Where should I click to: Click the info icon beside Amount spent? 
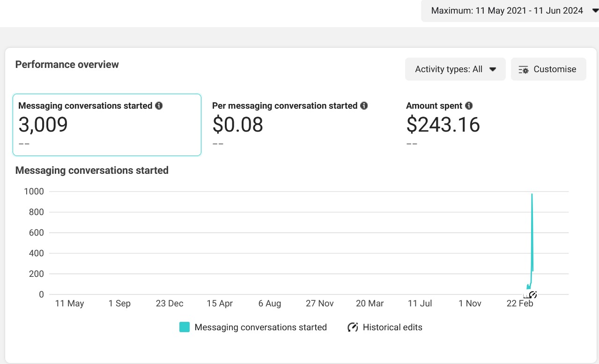pos(469,106)
